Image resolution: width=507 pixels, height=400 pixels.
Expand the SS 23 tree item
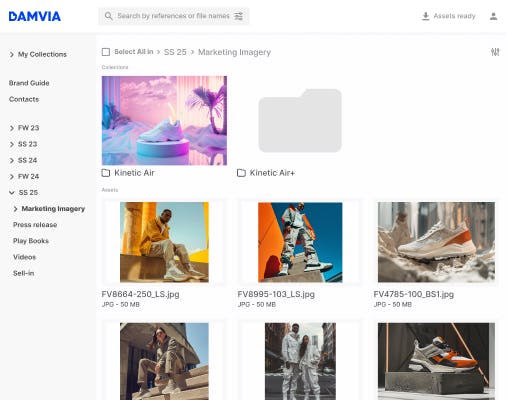click(12, 144)
